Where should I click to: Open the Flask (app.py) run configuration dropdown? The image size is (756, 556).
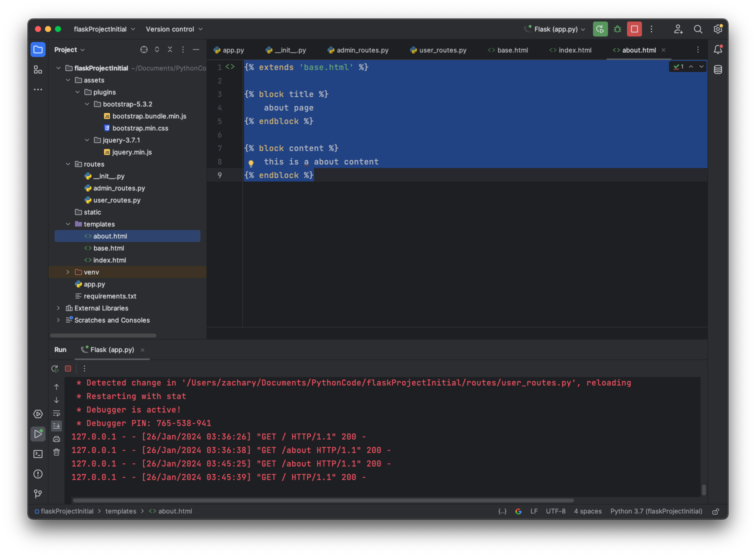coord(555,29)
